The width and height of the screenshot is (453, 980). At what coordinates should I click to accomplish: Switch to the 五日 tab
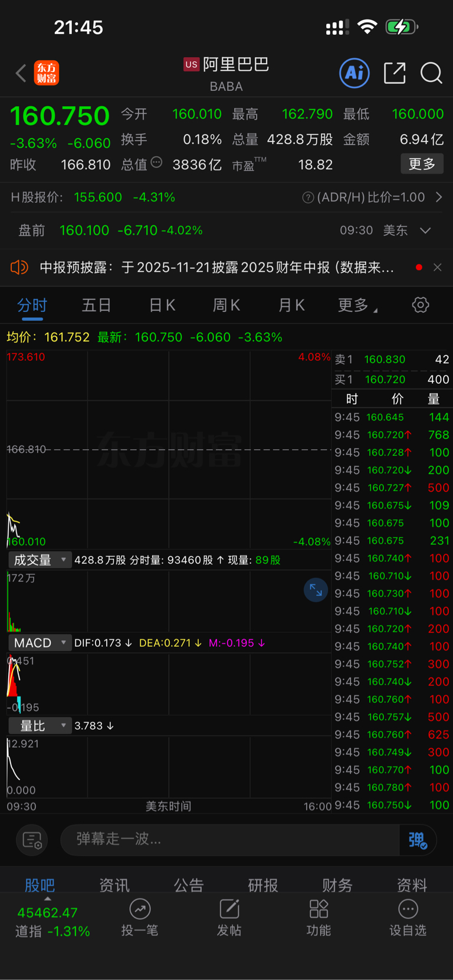[x=97, y=305]
